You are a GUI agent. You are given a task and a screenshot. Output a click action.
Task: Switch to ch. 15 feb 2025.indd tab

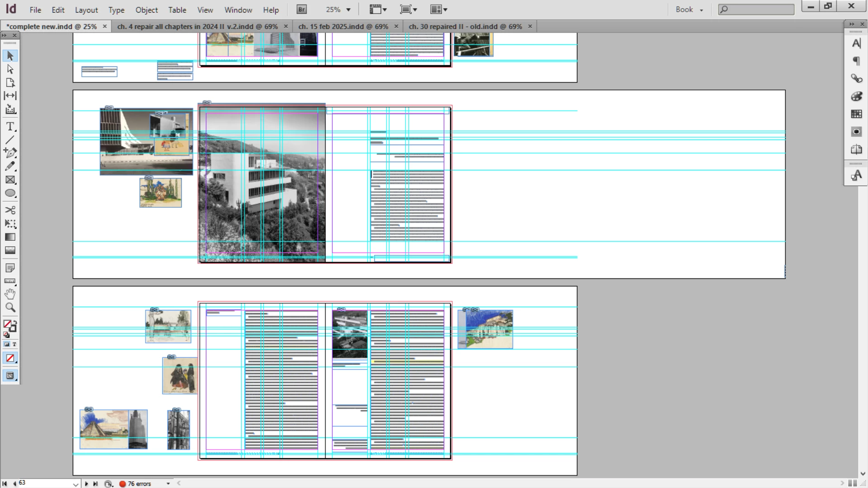coord(343,26)
